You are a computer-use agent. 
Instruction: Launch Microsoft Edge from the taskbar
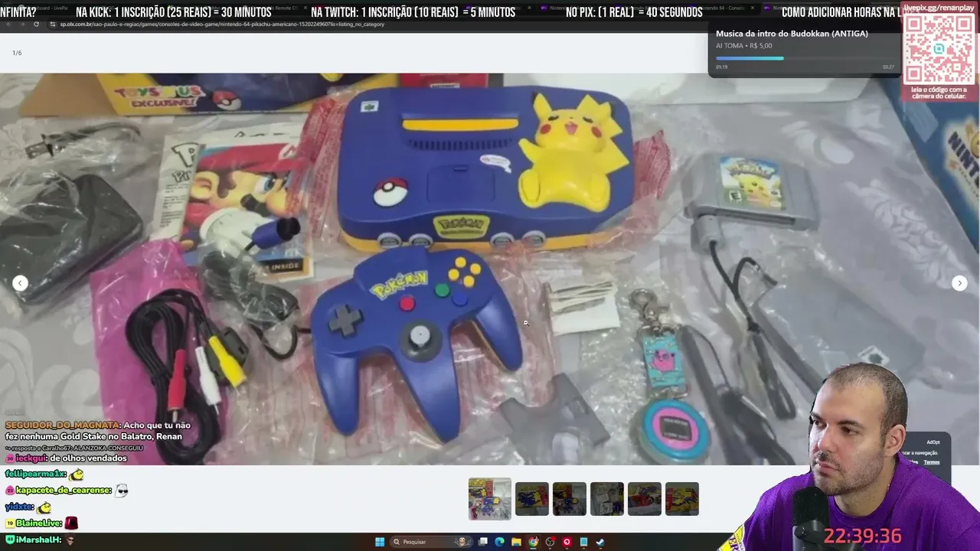pyautogui.click(x=500, y=542)
